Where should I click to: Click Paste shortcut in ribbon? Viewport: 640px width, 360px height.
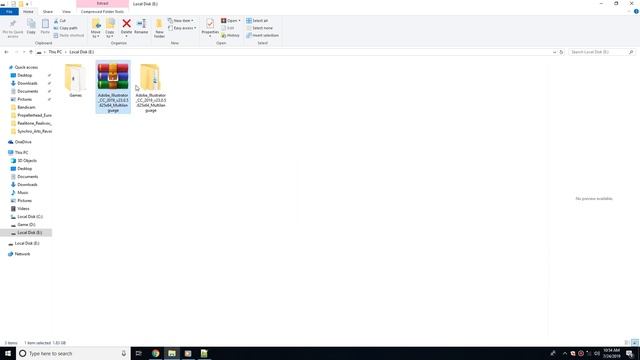point(69,36)
